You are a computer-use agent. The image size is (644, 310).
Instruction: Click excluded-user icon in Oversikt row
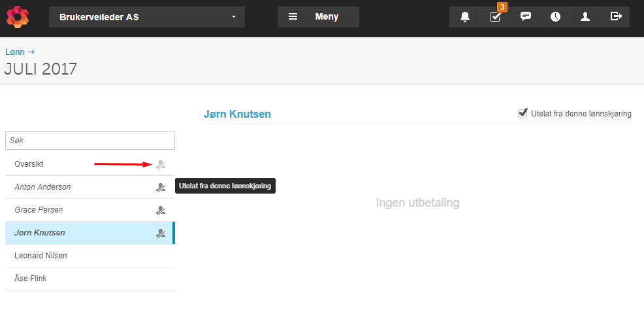pyautogui.click(x=161, y=165)
